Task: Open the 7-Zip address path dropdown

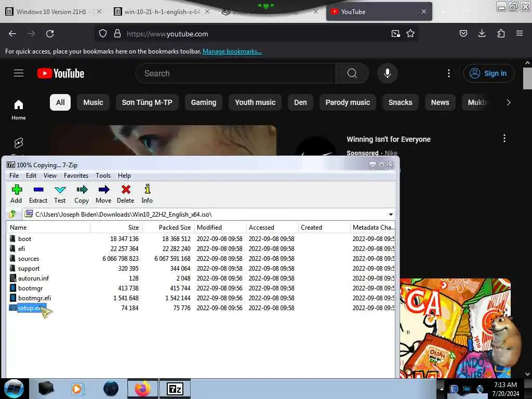Action: (391, 215)
